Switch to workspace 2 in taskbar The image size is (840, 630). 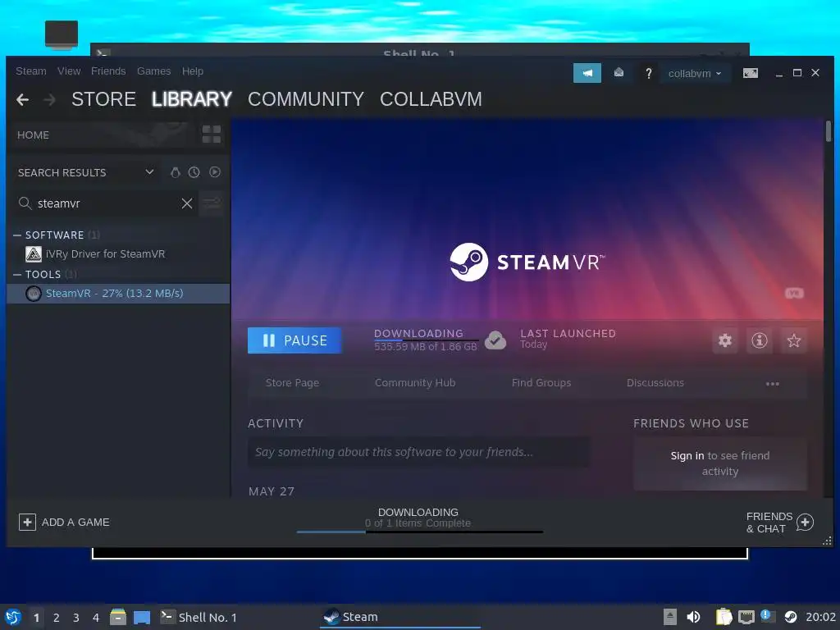point(57,618)
